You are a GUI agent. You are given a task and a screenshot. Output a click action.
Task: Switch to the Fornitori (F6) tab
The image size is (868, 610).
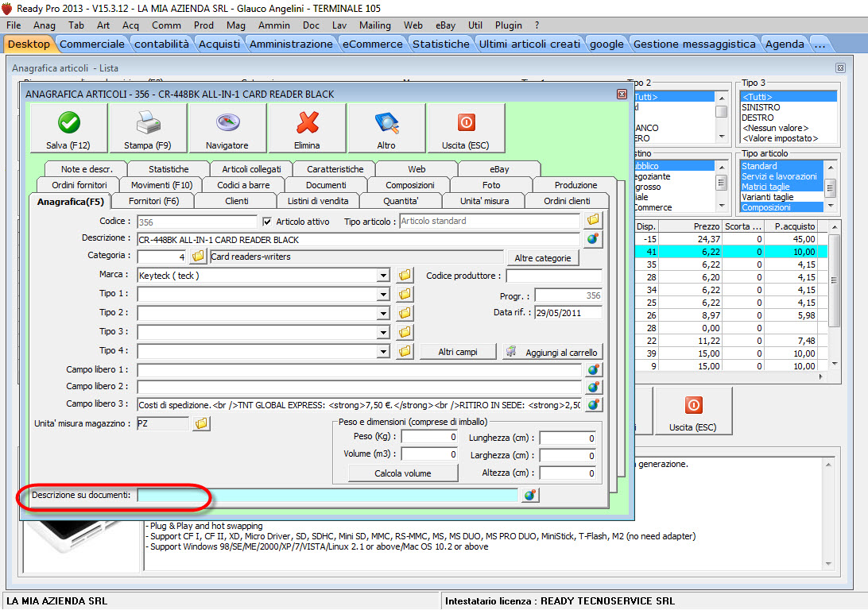[154, 201]
